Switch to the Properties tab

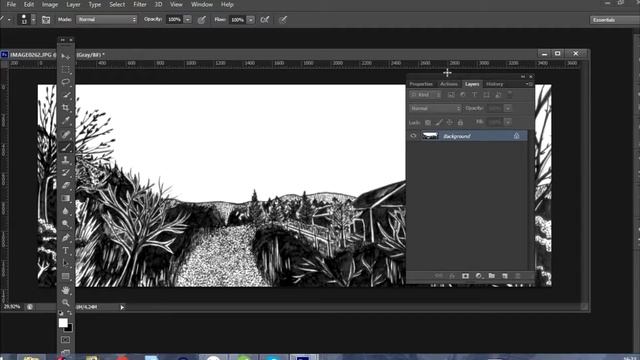coord(421,84)
